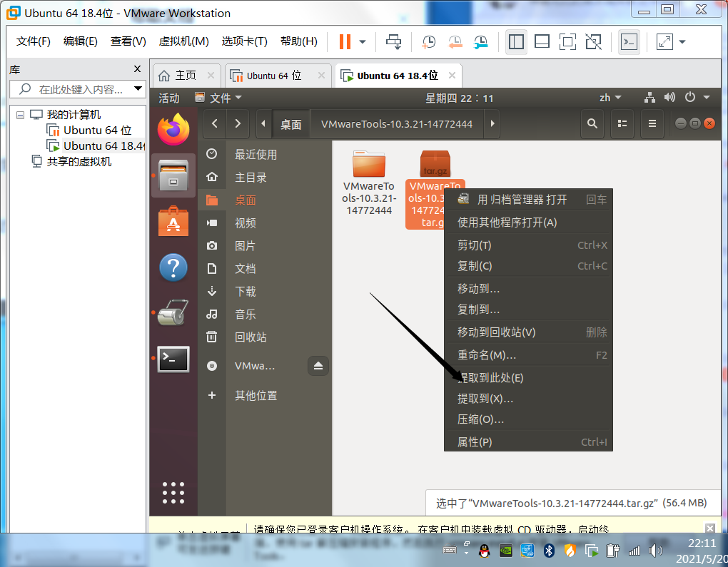Switch to the Ubuntu 64 位 tab
The image size is (728, 567).
(x=274, y=76)
